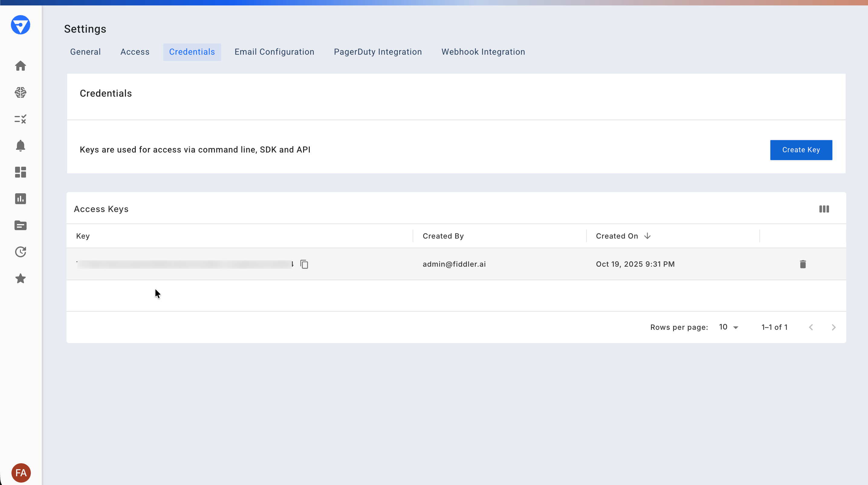
Task: Open the projects folder icon in sidebar
Action: [x=21, y=225]
